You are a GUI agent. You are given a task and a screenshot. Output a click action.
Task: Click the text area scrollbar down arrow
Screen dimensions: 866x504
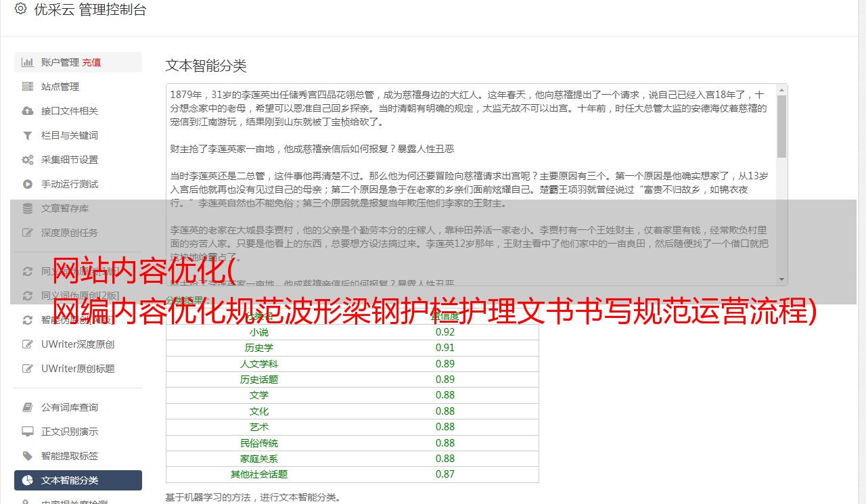click(x=781, y=279)
